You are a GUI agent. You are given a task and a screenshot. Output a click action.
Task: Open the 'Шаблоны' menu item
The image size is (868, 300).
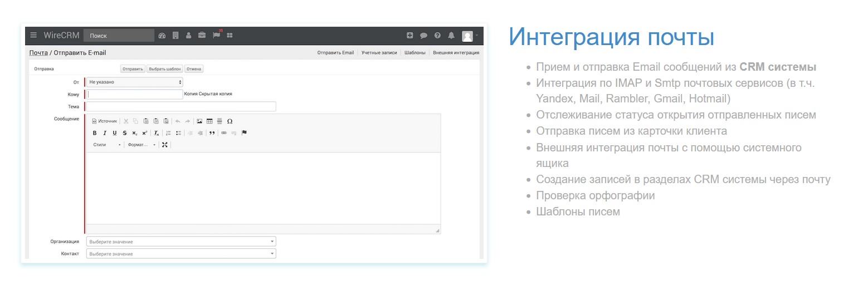(415, 53)
